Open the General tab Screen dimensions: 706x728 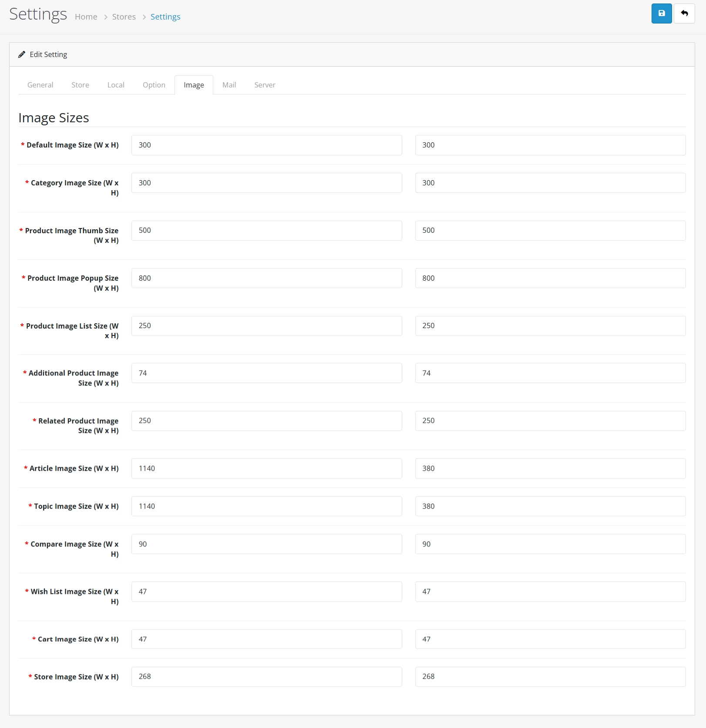40,85
